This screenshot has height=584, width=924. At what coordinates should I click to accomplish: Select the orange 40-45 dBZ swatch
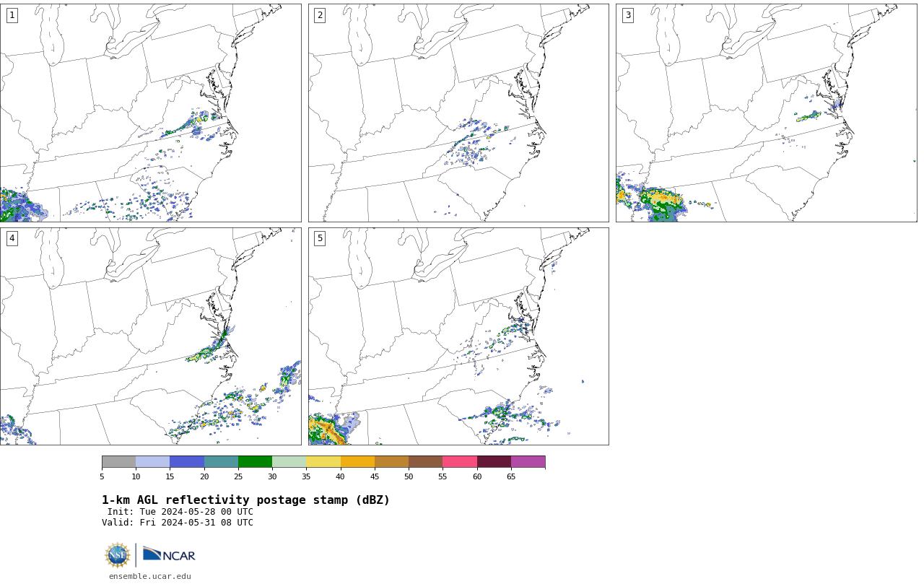[357, 462]
